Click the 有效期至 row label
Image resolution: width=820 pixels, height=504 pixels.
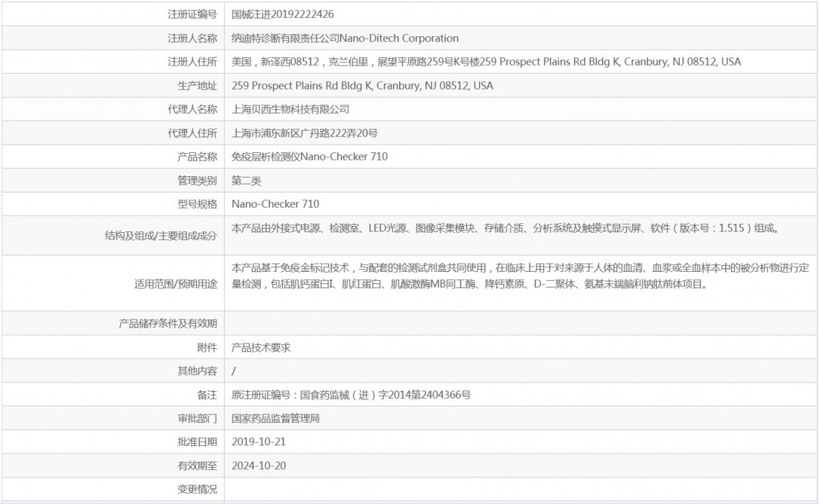point(197,466)
